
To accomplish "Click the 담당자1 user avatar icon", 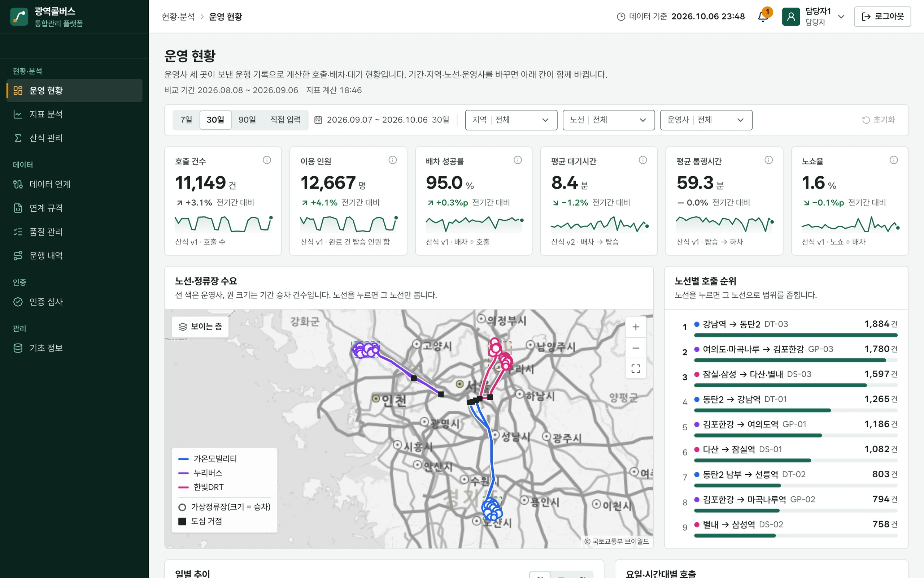I will (791, 17).
